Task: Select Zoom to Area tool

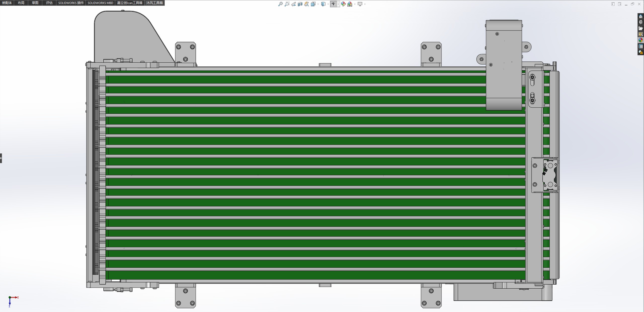Action: point(287,4)
